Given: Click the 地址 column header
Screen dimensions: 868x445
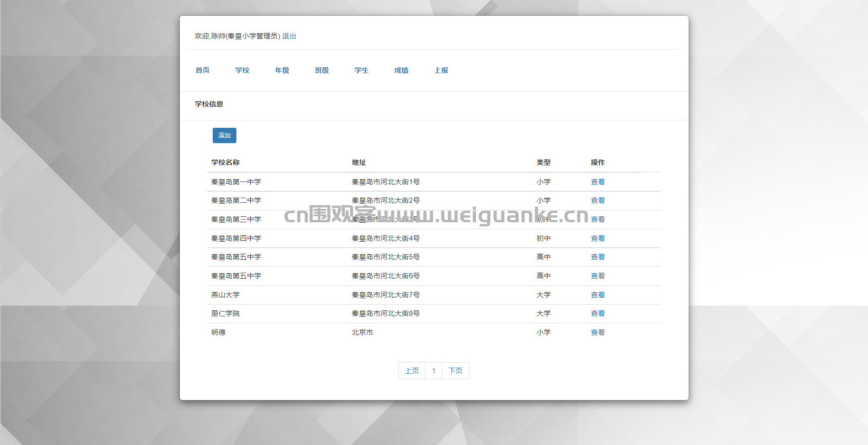Looking at the screenshot, I should 359,163.
